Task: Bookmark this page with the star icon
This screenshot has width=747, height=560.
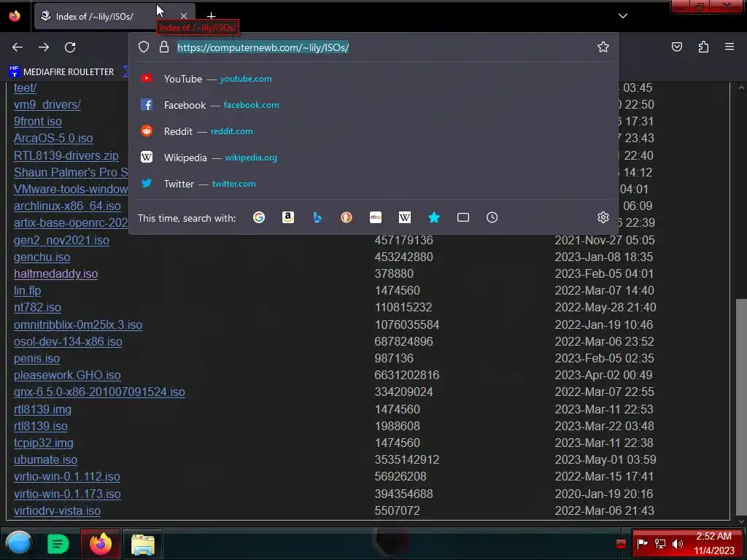Action: [603, 47]
